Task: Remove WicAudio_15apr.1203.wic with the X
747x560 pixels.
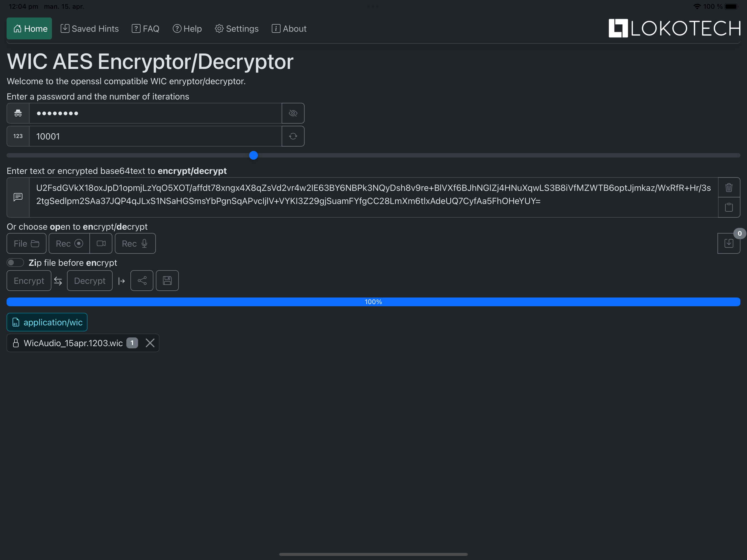Action: pos(150,343)
